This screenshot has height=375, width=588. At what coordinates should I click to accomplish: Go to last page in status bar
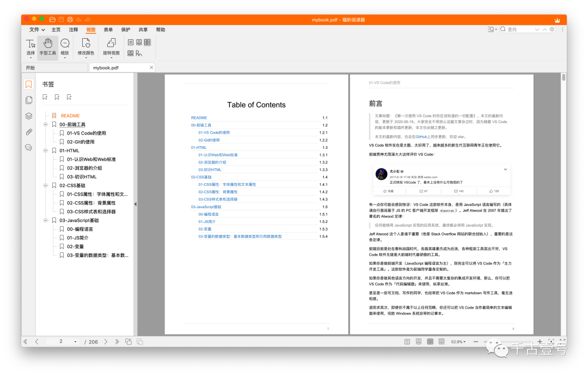click(x=117, y=342)
